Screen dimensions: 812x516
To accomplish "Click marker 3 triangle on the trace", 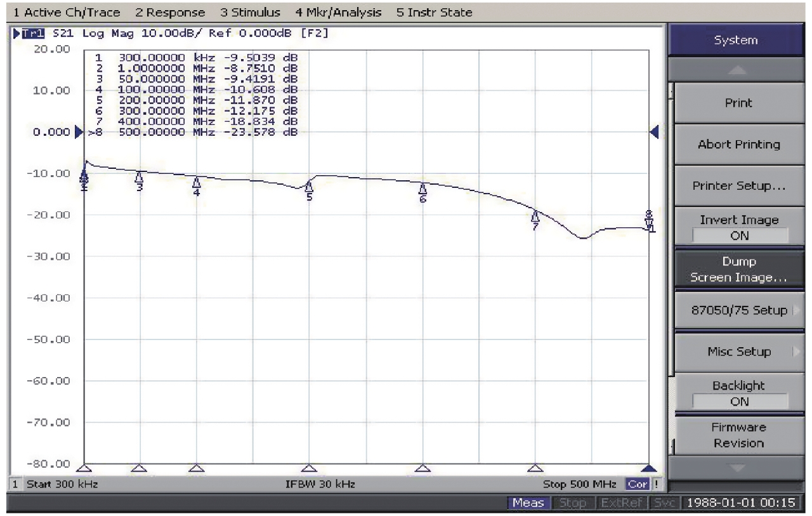I will [x=140, y=178].
